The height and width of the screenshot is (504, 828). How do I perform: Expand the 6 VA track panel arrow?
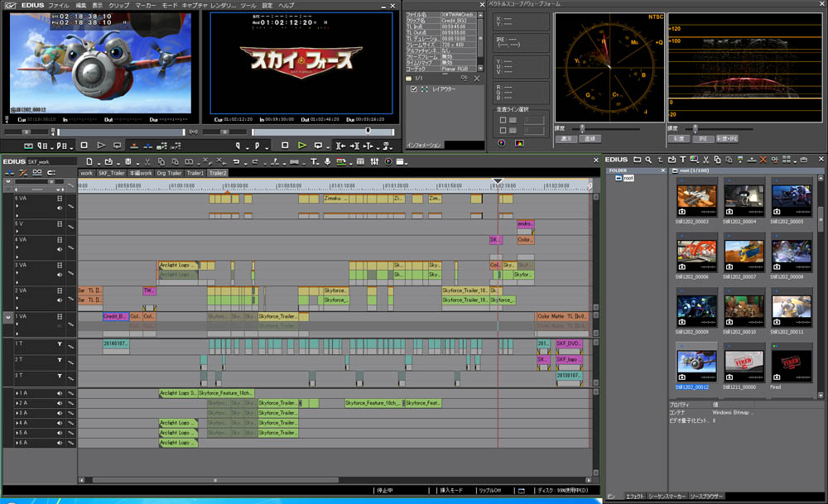17,206
